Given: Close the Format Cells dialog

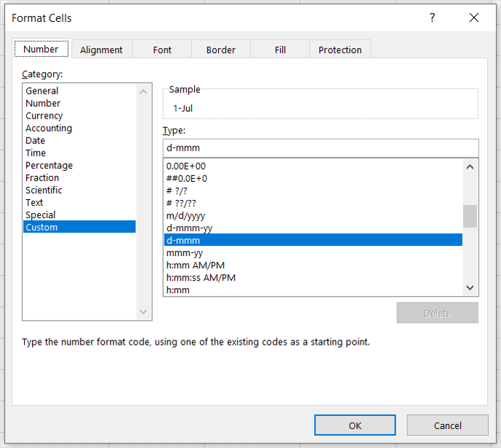Looking at the screenshot, I should coord(474,18).
